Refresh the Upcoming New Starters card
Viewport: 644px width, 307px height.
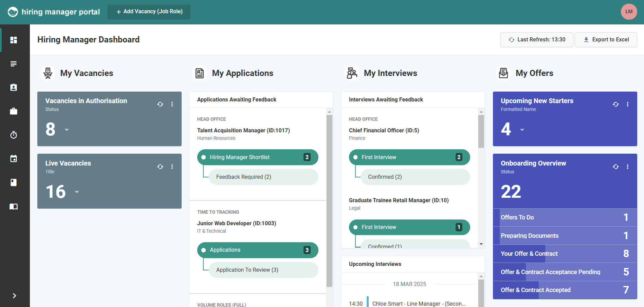(616, 104)
